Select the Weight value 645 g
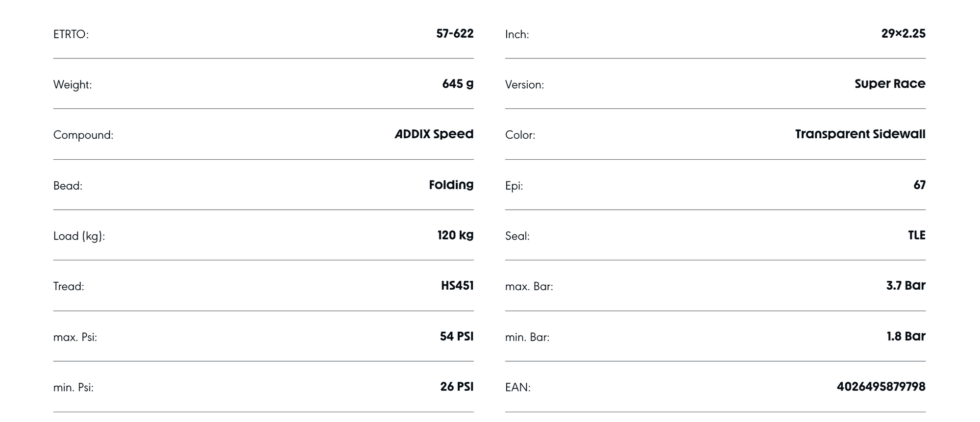This screenshot has width=980, height=422. pyautogui.click(x=458, y=84)
